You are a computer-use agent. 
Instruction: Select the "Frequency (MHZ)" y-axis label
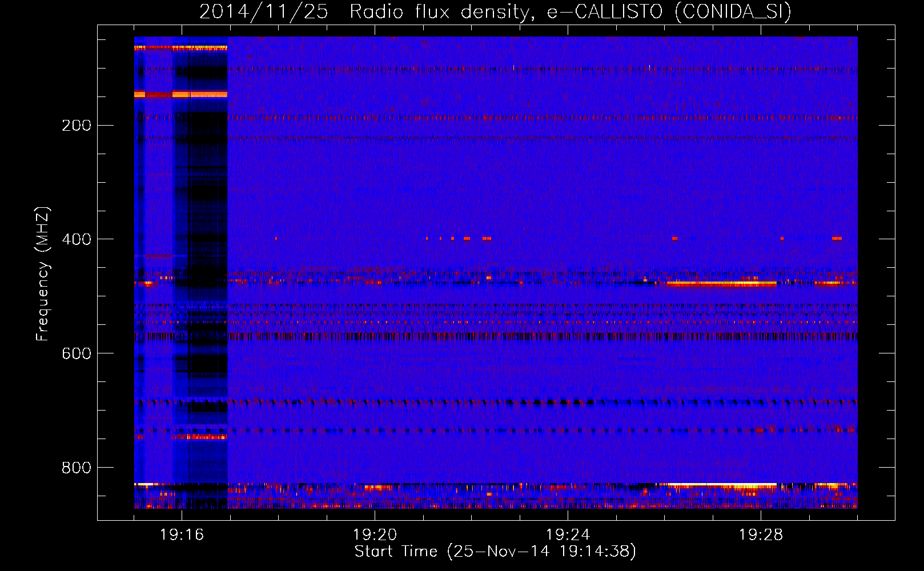tap(43, 274)
